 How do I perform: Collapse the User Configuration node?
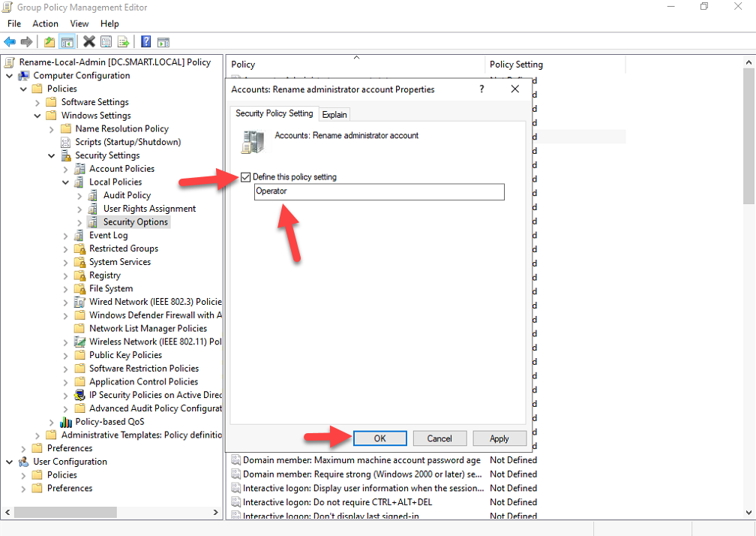(x=9, y=462)
